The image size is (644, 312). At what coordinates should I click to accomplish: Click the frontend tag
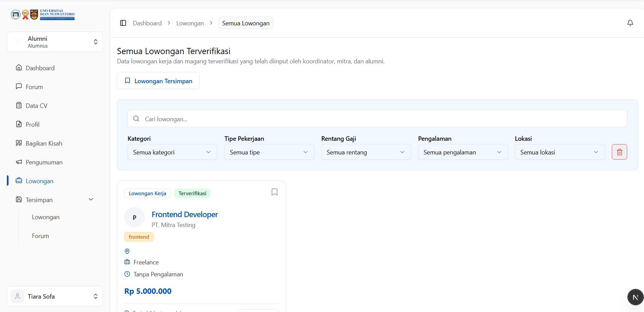pos(139,237)
